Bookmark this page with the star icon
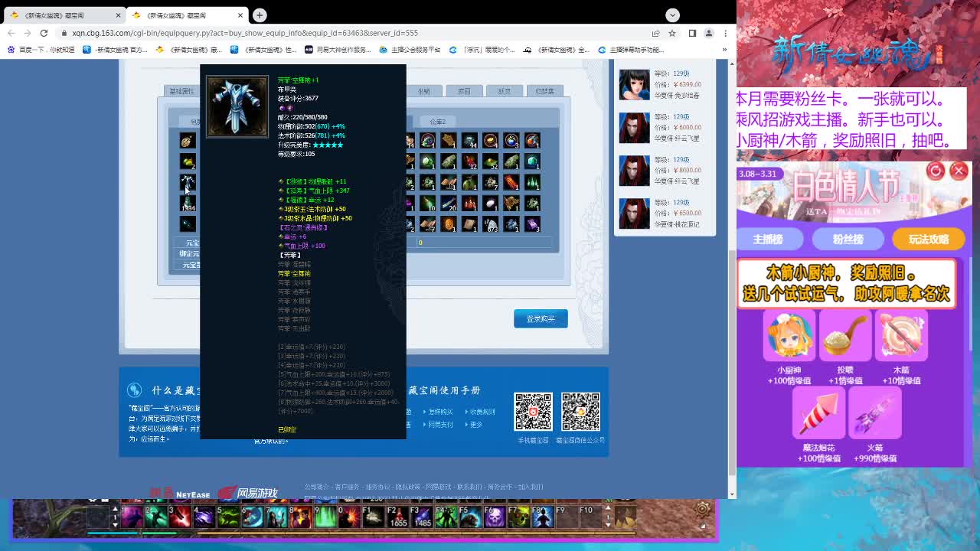980x551 pixels. pyautogui.click(x=672, y=33)
